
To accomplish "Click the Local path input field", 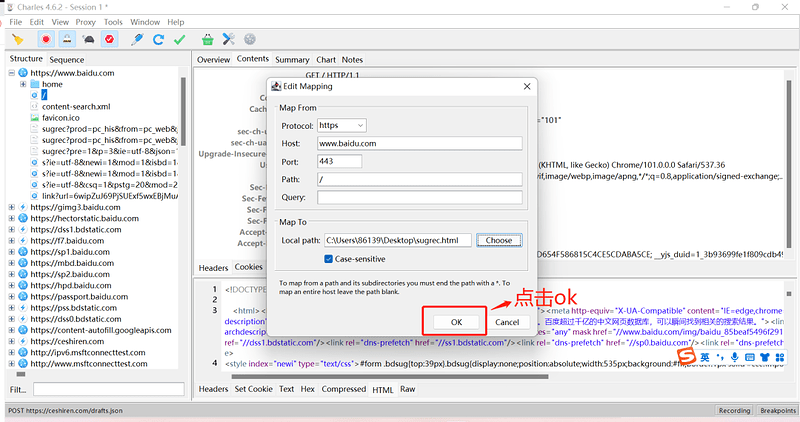I will click(397, 240).
